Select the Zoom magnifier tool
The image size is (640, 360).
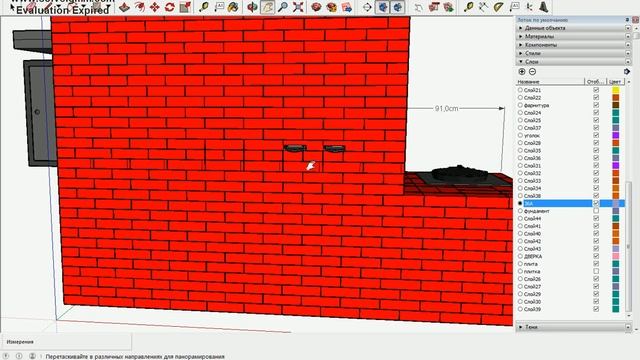[282, 7]
